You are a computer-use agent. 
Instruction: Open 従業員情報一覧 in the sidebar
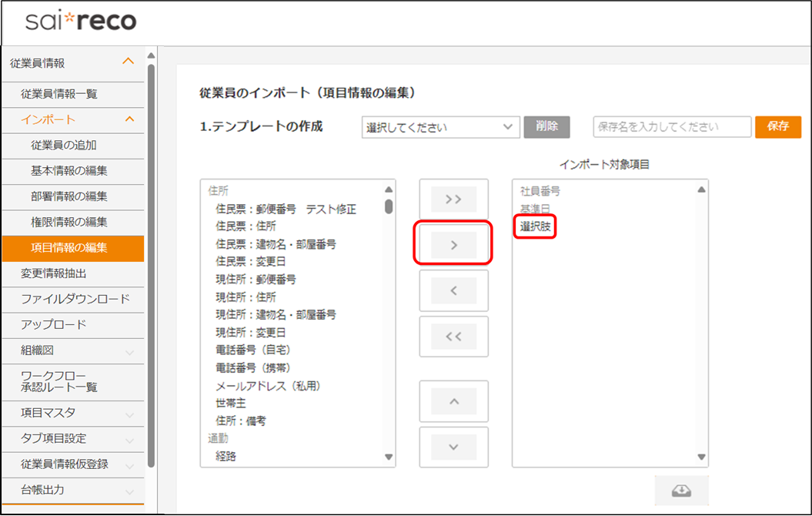(59, 94)
